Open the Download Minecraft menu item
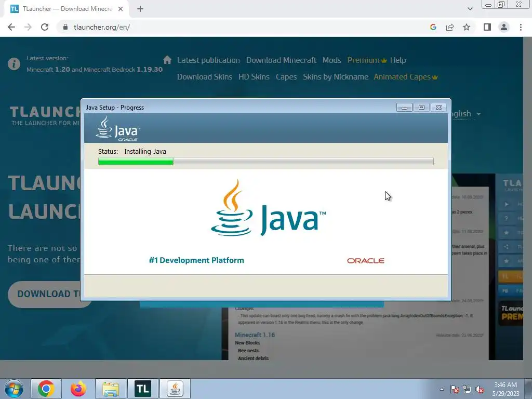Viewport: 532px width, 399px height. (281, 60)
